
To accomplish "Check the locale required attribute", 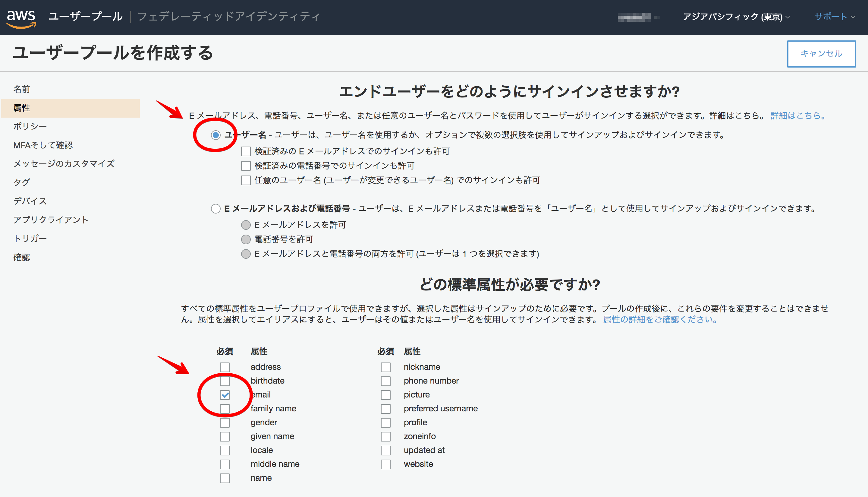I will click(225, 451).
